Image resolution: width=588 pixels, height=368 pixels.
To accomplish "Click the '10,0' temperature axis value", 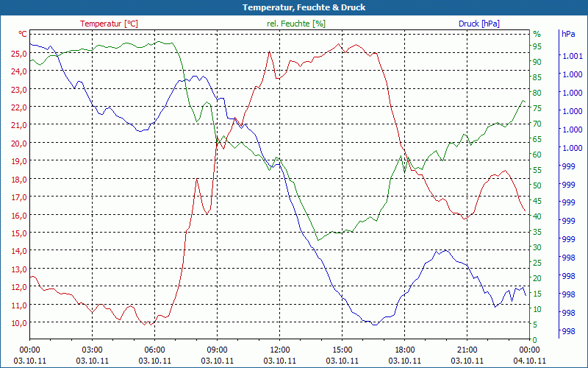I will coord(19,323).
